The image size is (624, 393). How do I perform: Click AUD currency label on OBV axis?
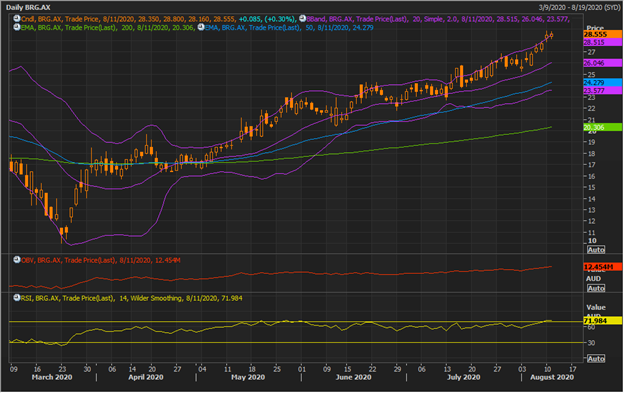click(x=593, y=279)
